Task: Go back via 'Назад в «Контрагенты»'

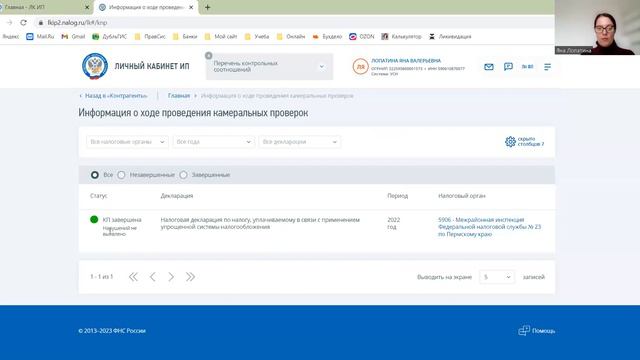Action: (x=113, y=96)
